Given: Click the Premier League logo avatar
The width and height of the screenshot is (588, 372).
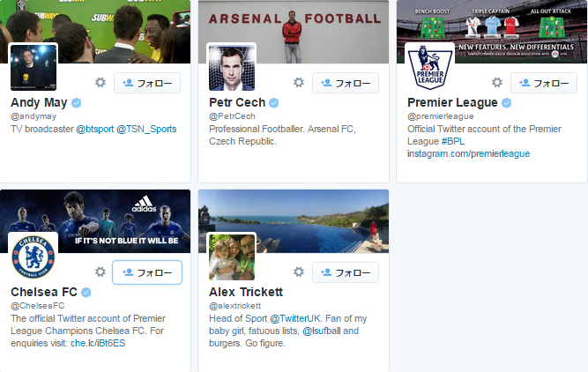Looking at the screenshot, I should (x=430, y=67).
